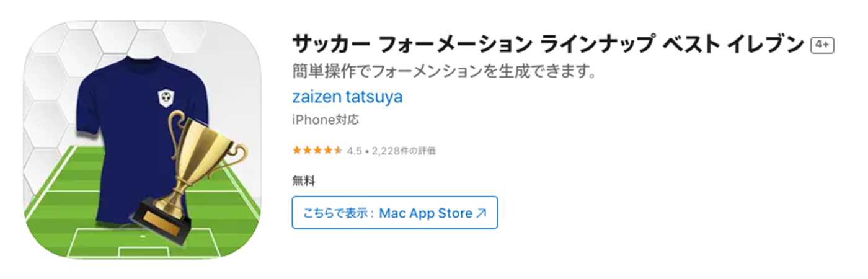Image resolution: width=868 pixels, height=279 pixels.
Task: Click the subtitle 簡単操作でフォーメンションを生成できます
Action: (444, 71)
